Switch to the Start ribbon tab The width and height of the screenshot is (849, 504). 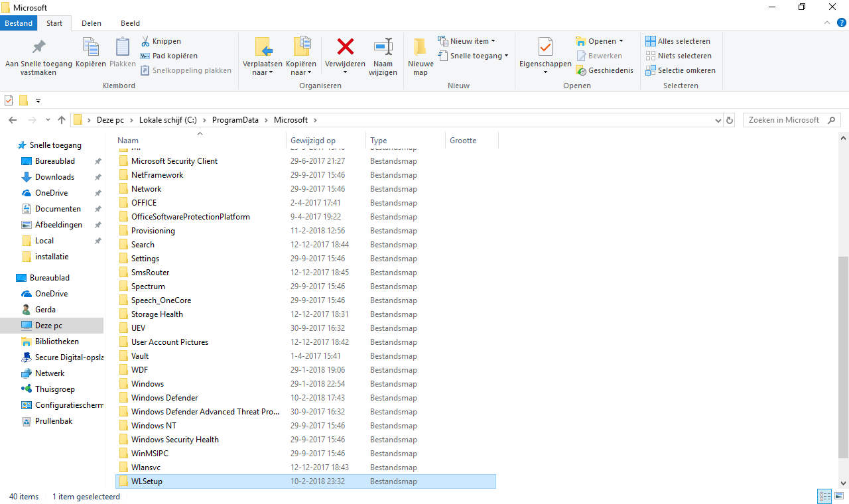(54, 23)
